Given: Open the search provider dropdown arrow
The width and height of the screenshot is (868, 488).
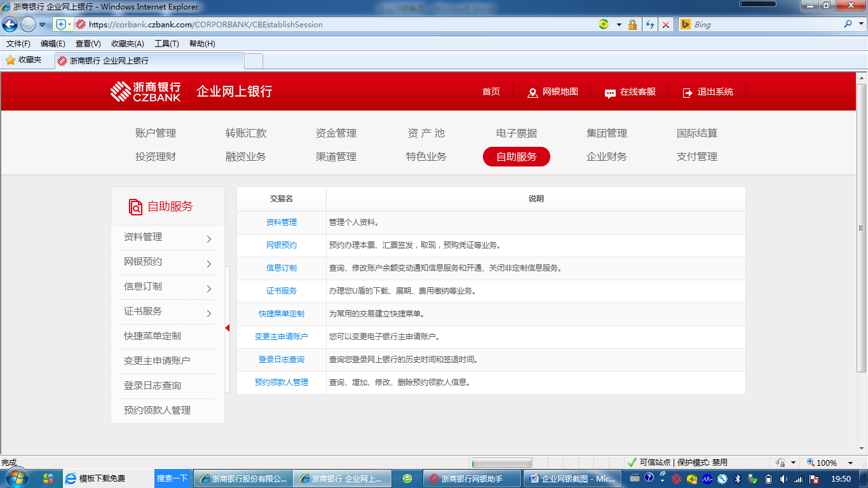Looking at the screenshot, I should (860, 25).
